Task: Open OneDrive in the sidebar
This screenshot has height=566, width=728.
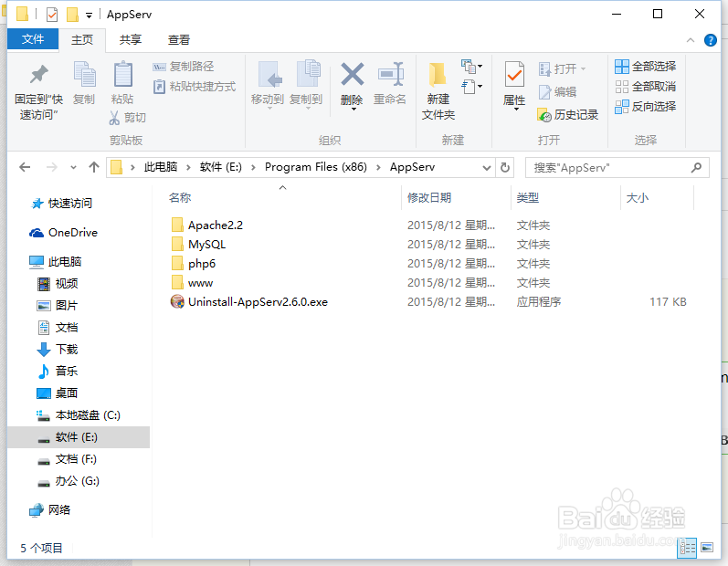Action: tap(63, 233)
